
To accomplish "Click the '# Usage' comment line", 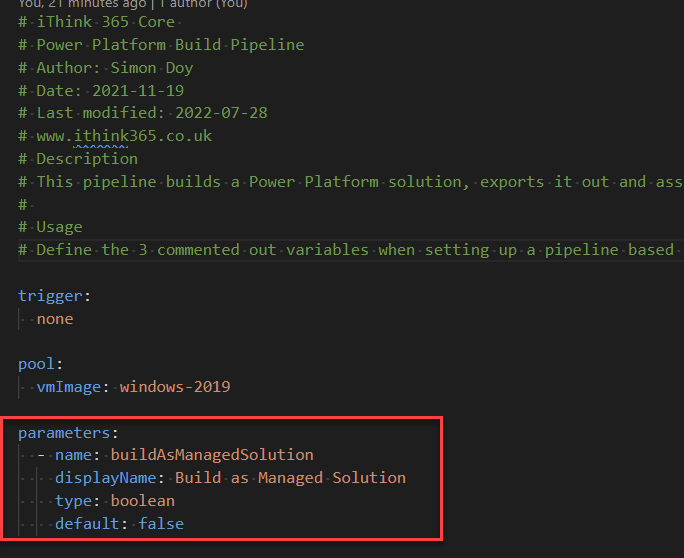I will point(50,227).
